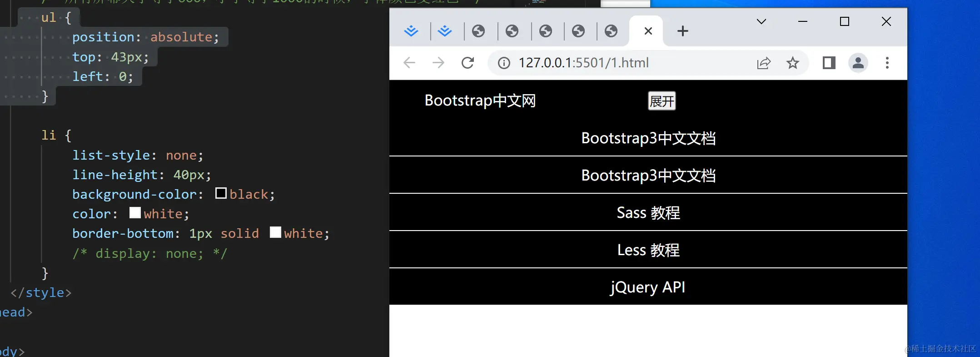Viewport: 980px width, 357px height.
Task: Select the Sass 教程 menu item
Action: pos(648,212)
